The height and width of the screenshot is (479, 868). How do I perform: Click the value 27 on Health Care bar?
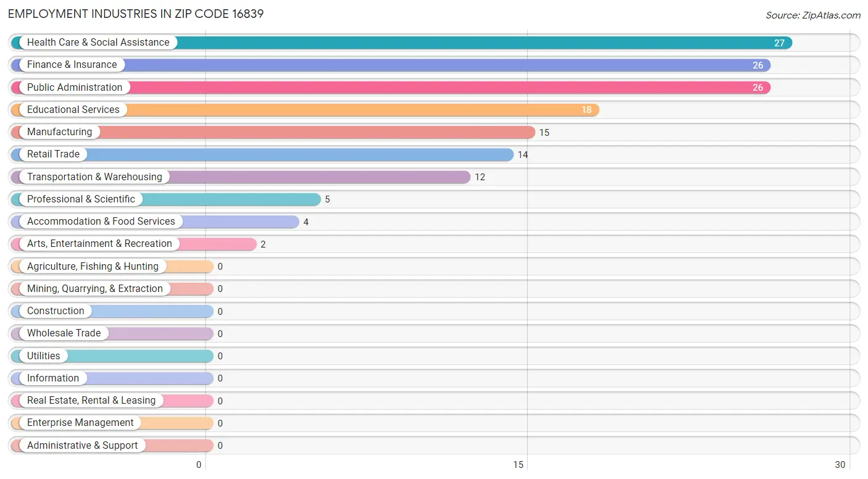[x=779, y=43]
